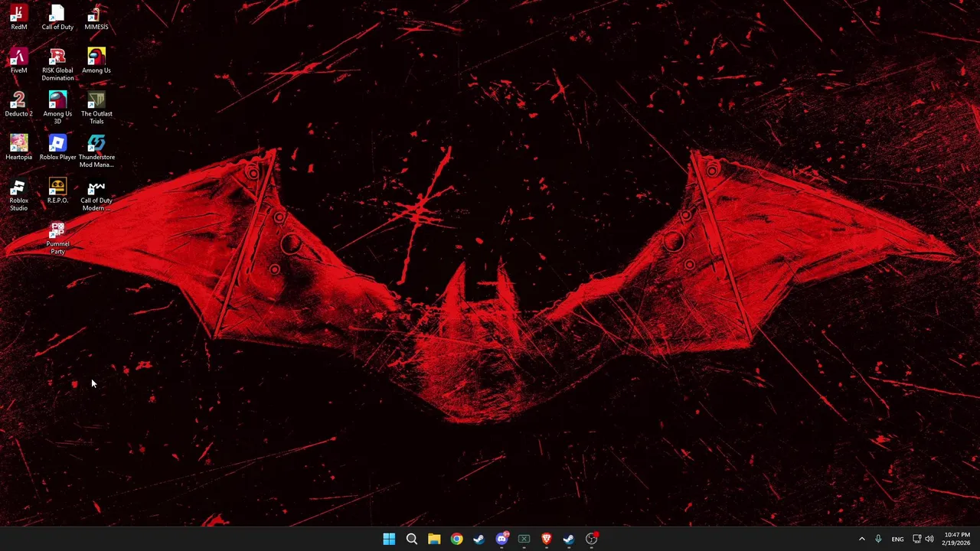This screenshot has height=551, width=980.
Task: Click the MIMESIS desktop shortcut
Action: (x=96, y=18)
